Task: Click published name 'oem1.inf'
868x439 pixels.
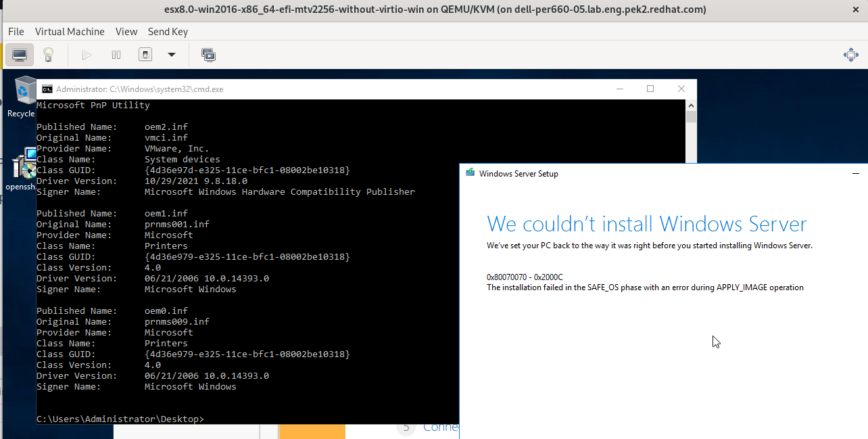Action: (x=166, y=213)
